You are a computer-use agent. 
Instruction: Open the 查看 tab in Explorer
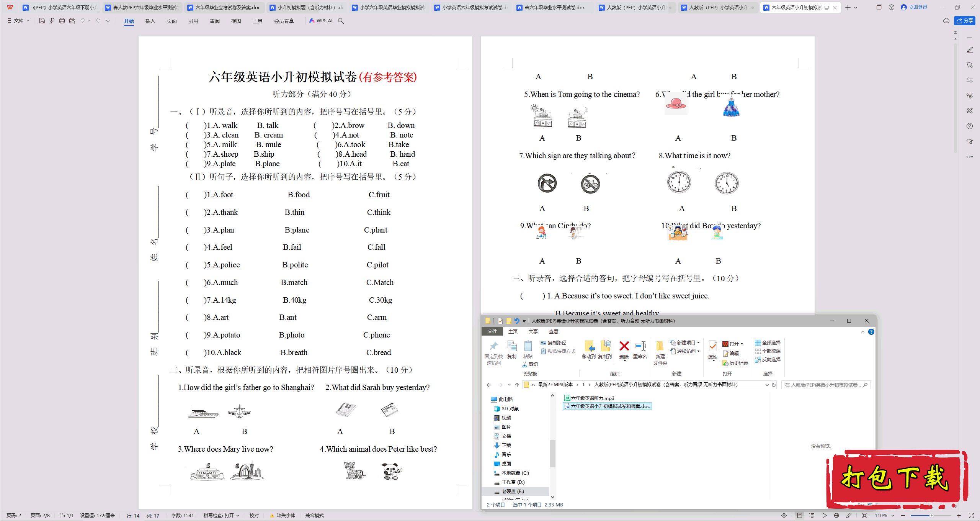tap(554, 331)
